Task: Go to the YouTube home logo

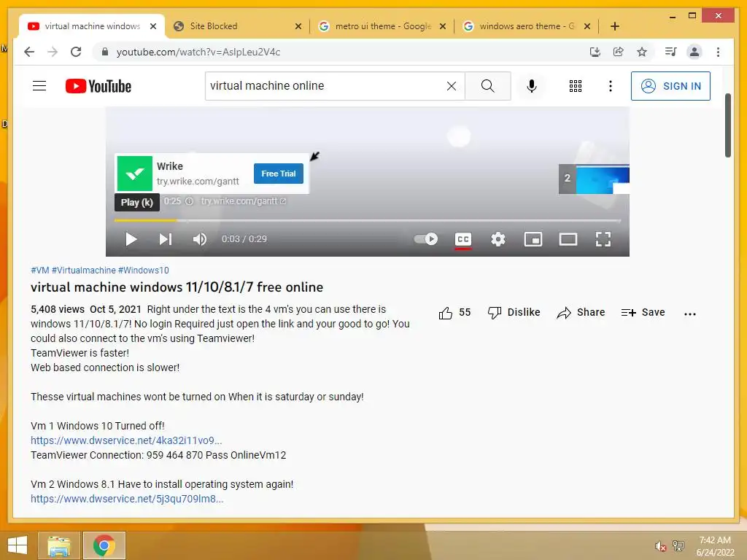Action: point(98,86)
